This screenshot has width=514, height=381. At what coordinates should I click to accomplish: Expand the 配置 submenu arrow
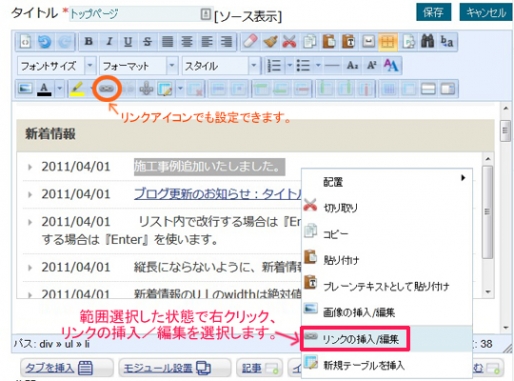click(x=463, y=178)
